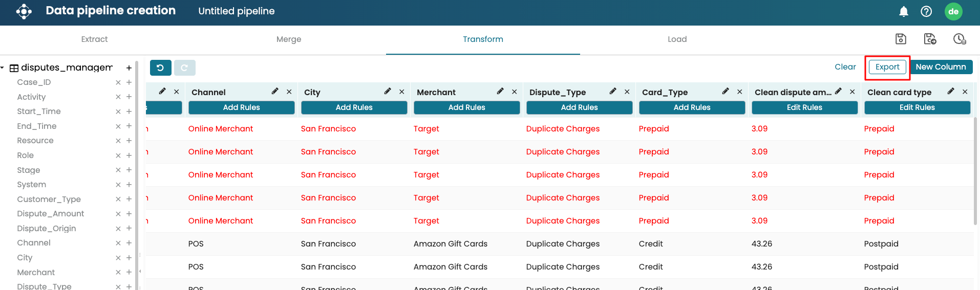Click the Export button
Image resolution: width=980 pixels, height=290 pixels.
coord(887,67)
